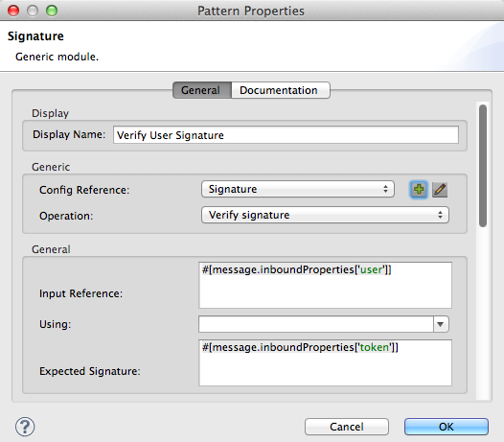Open help with the question mark icon

pos(25,427)
